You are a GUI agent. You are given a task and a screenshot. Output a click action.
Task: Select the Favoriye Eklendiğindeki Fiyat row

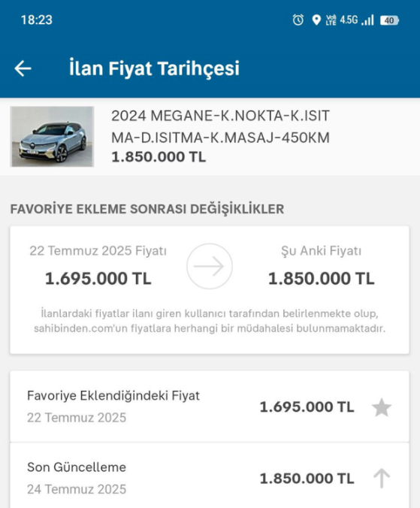pyautogui.click(x=210, y=407)
